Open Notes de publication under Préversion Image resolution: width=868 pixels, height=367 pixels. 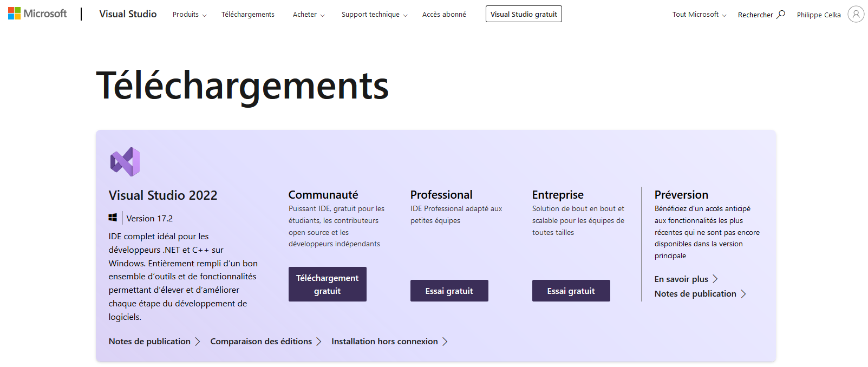tap(700, 293)
